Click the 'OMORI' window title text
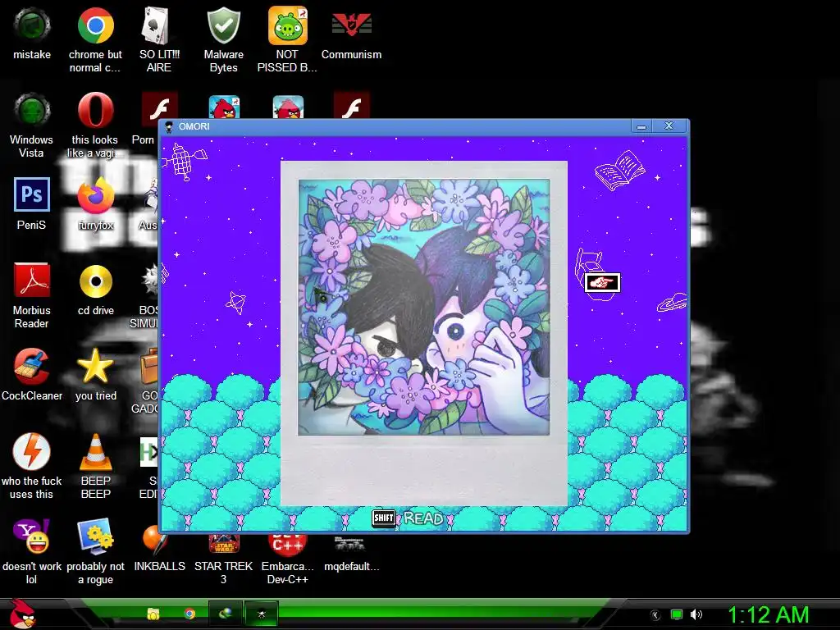 point(194,126)
